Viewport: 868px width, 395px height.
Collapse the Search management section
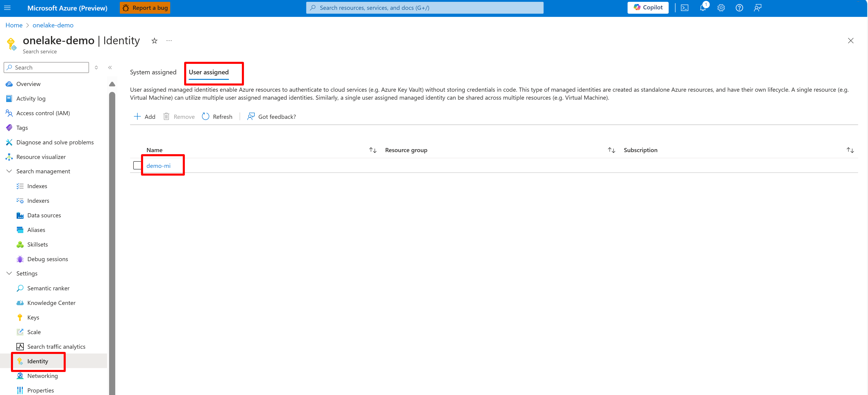[x=9, y=171]
